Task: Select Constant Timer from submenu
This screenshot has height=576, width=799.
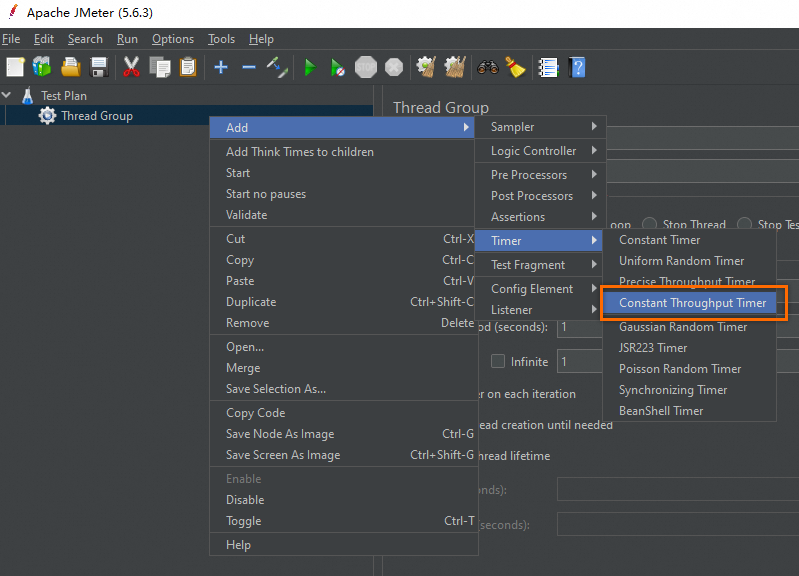Action: [689, 240]
